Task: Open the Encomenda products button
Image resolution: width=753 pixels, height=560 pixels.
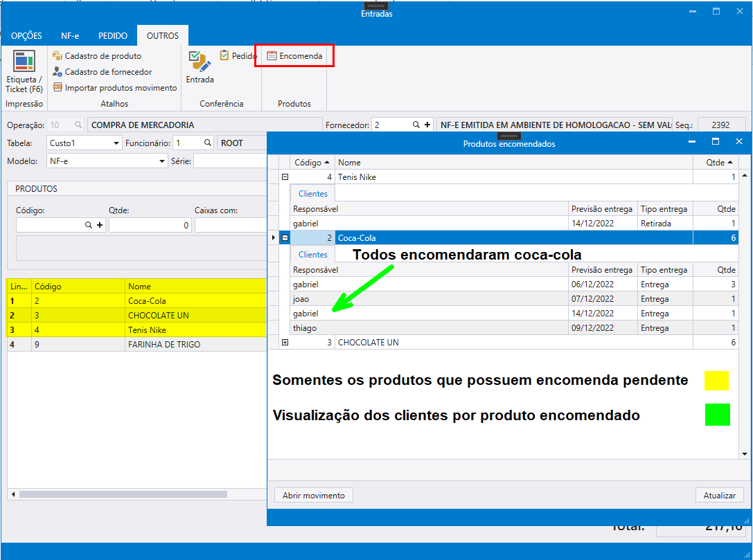Action: tap(294, 55)
